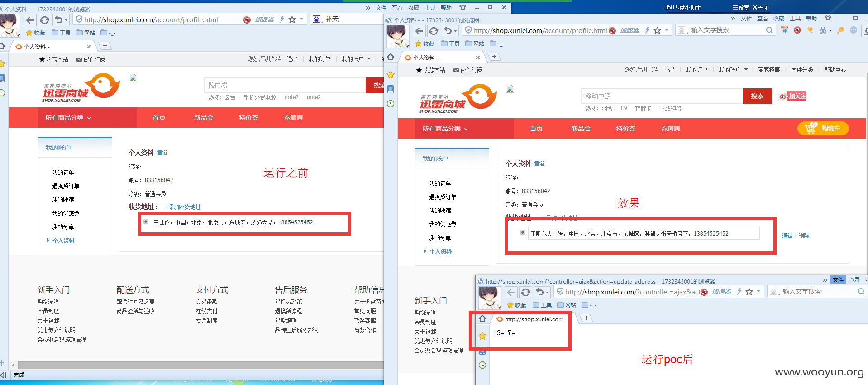Click 编辑 address link in right window
This screenshot has height=385, width=868.
point(787,236)
